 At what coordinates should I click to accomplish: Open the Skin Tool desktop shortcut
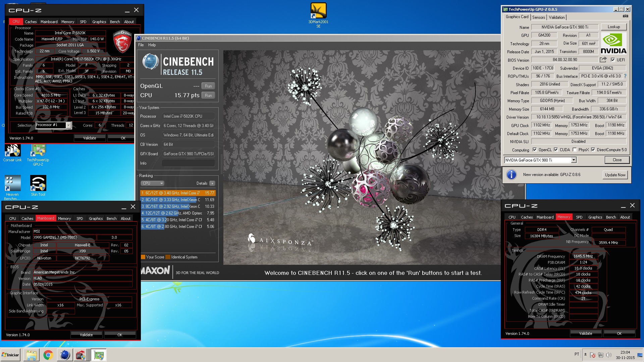(38, 186)
